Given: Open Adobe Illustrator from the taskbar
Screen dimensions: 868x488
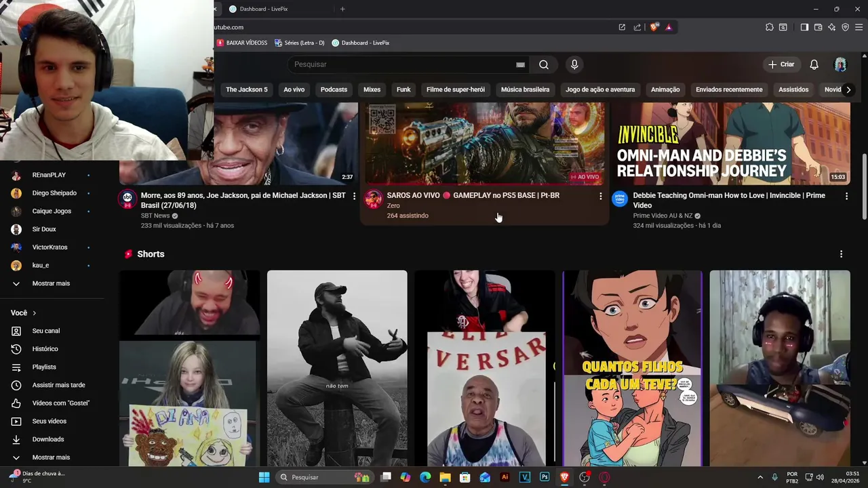Looking at the screenshot, I should click(505, 477).
